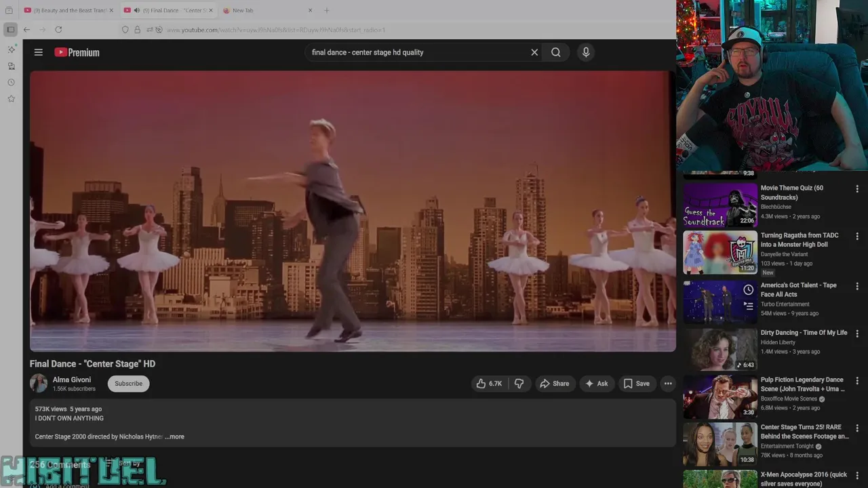Click the autoplay blocked icon in address bar
Screen dimensions: 868x488
[159, 30]
